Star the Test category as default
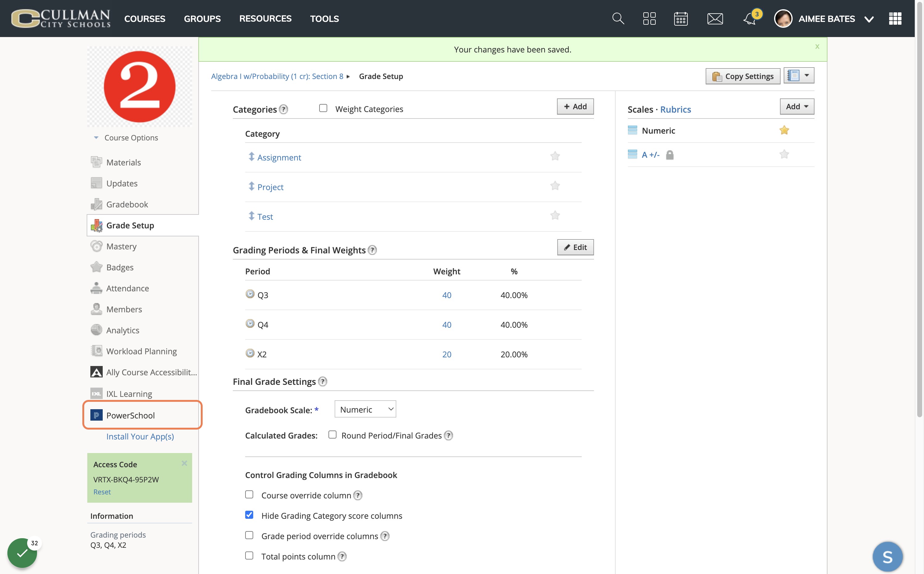This screenshot has width=924, height=574. tap(555, 215)
